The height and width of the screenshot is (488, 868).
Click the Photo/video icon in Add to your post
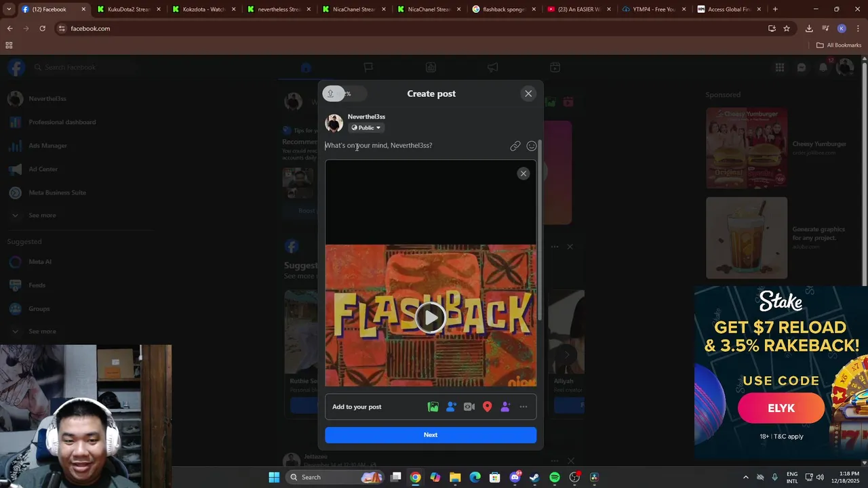coord(433,407)
